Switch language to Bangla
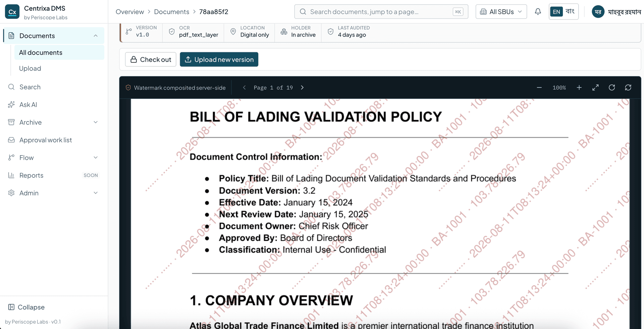Screen dimensions: 644x329 570,11
